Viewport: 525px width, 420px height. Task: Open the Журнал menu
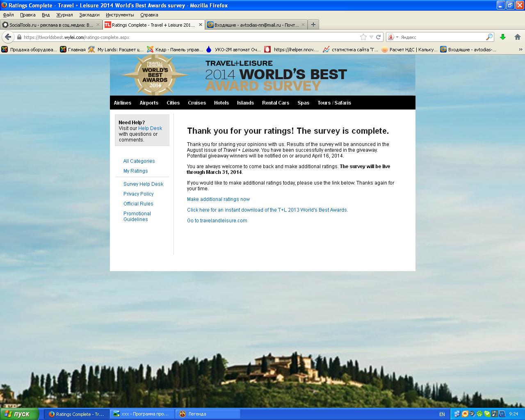(64, 15)
